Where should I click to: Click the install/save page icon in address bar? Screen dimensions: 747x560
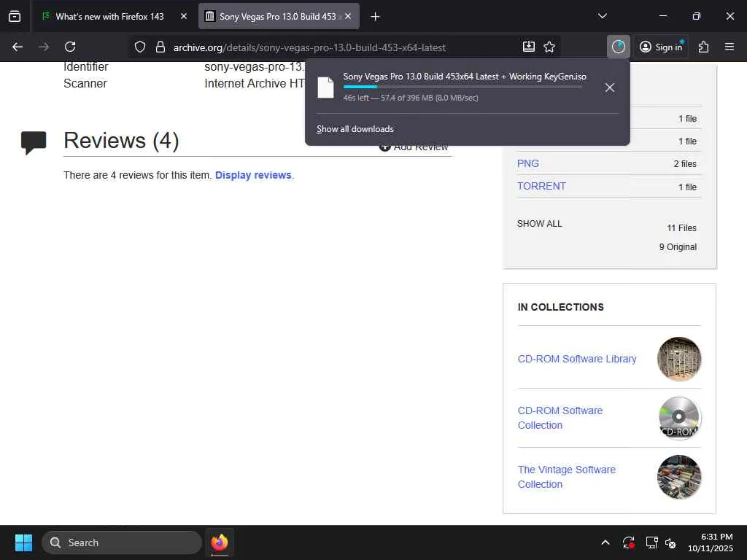click(528, 47)
